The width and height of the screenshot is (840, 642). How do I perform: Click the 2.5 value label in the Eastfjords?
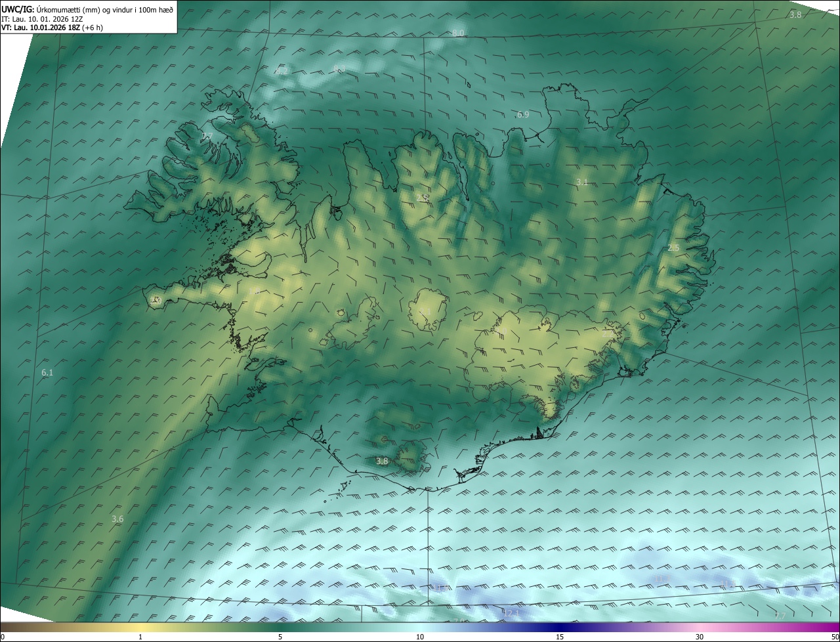(x=673, y=247)
